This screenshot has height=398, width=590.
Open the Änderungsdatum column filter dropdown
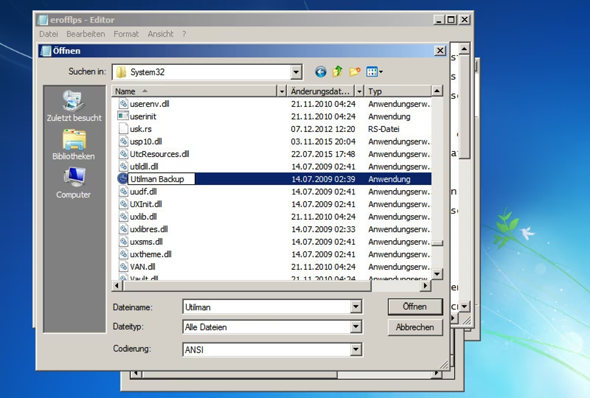[x=359, y=91]
